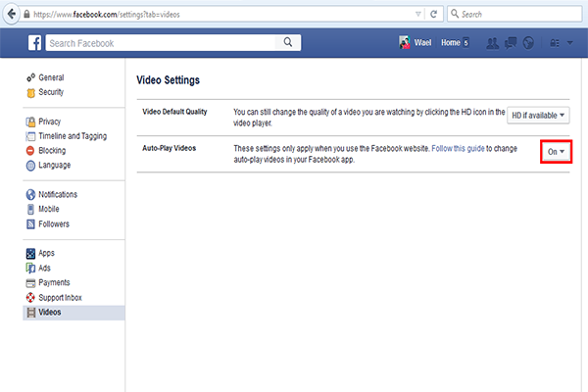Open the Wael profile link
Screen dimensions: 588x392
click(x=422, y=43)
